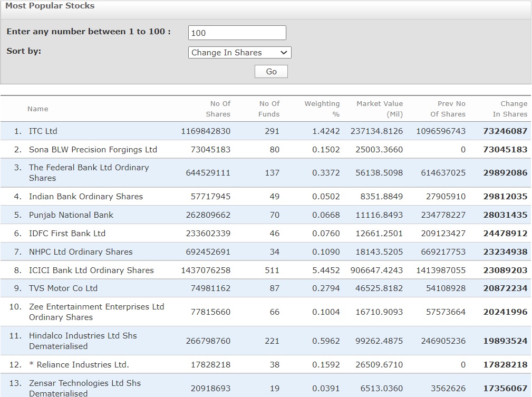Open IDFC First Bank Ltd entry

67,233
